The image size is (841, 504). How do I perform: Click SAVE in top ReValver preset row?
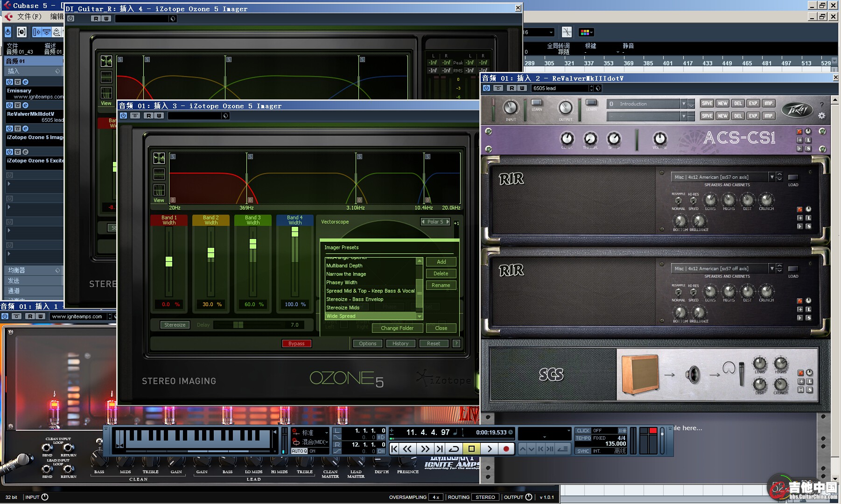[707, 104]
